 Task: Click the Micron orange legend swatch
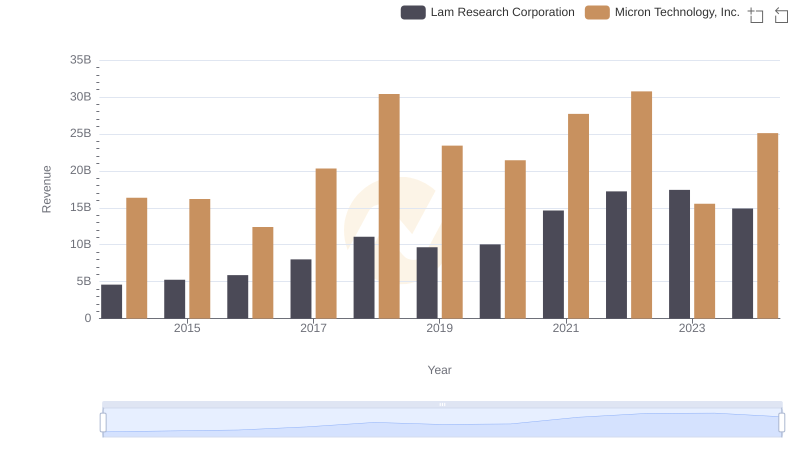click(x=597, y=12)
